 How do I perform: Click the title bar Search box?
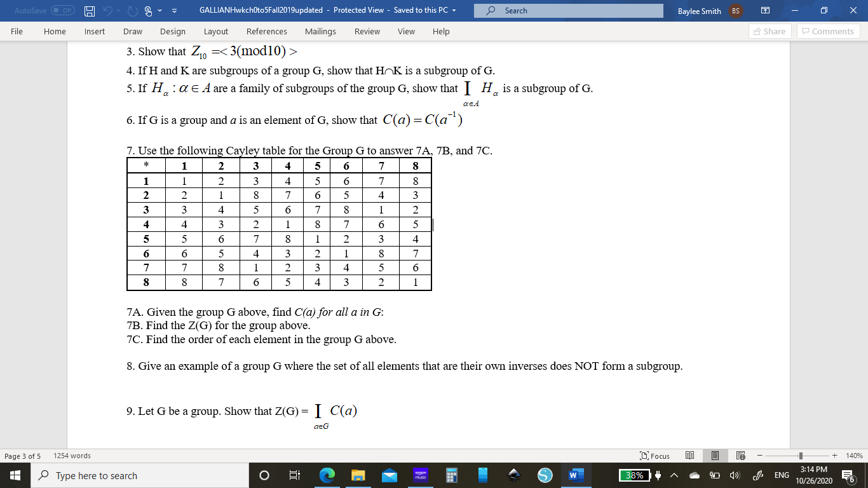568,10
